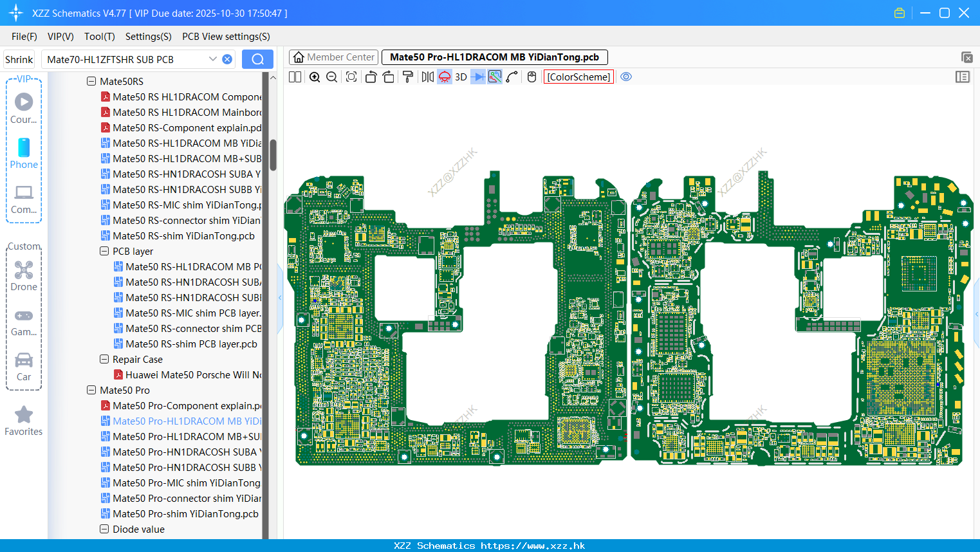Open PCB View settings(S) menu
Image resolution: width=980 pixels, height=552 pixels.
click(226, 37)
